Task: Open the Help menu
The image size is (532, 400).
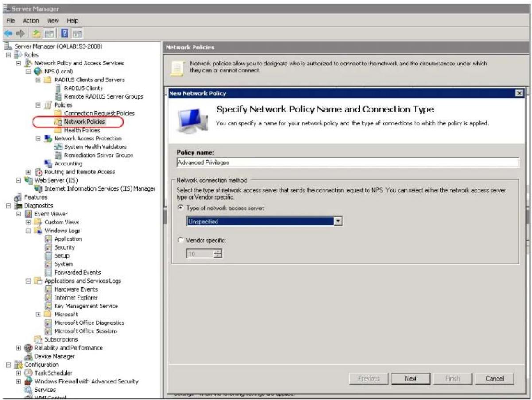Action: click(x=73, y=21)
